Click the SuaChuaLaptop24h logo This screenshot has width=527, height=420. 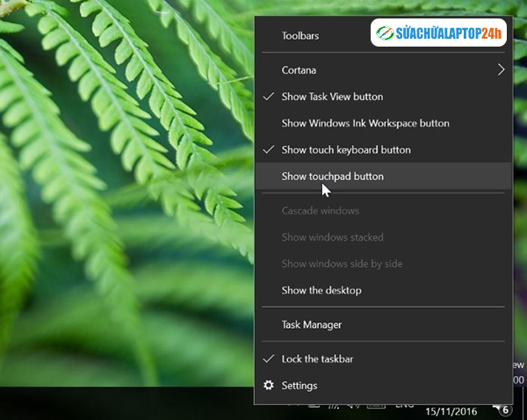[437, 35]
